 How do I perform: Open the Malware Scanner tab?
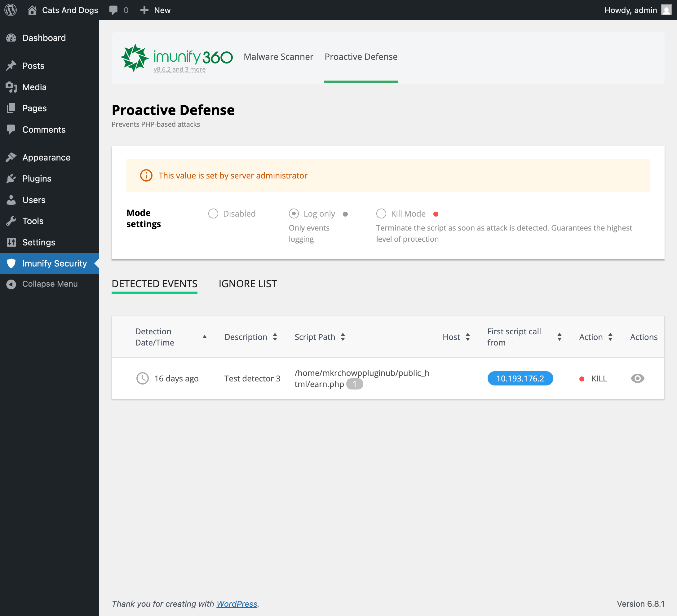point(278,57)
